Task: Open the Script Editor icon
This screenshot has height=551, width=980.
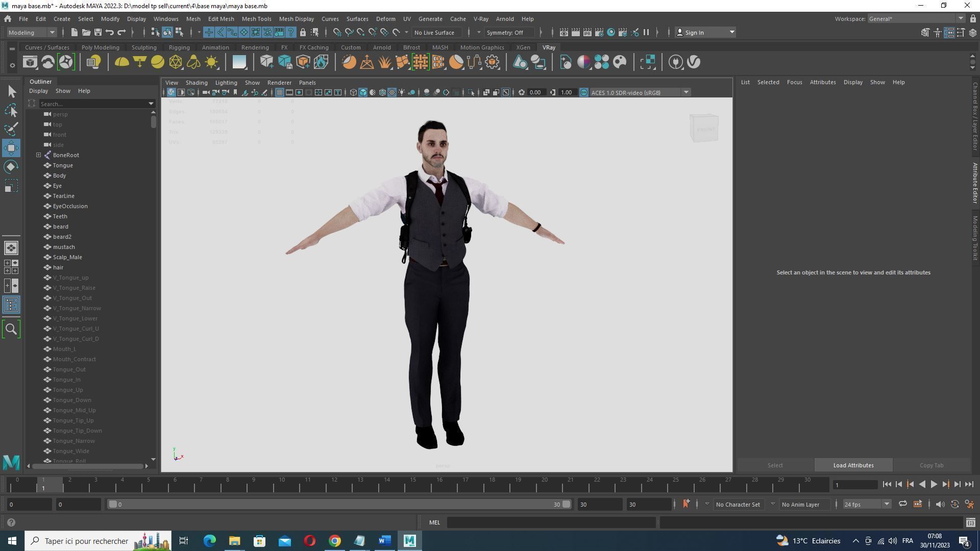Action: 970,522
